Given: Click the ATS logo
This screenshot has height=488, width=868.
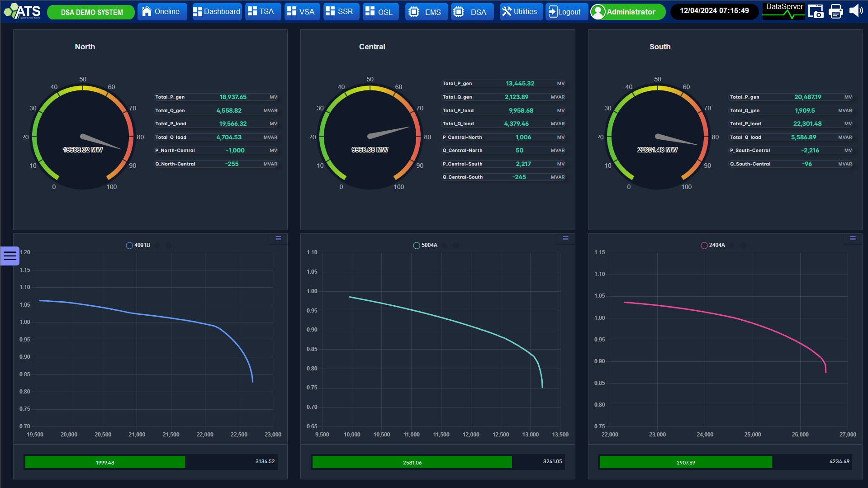Looking at the screenshot, I should click(23, 11).
